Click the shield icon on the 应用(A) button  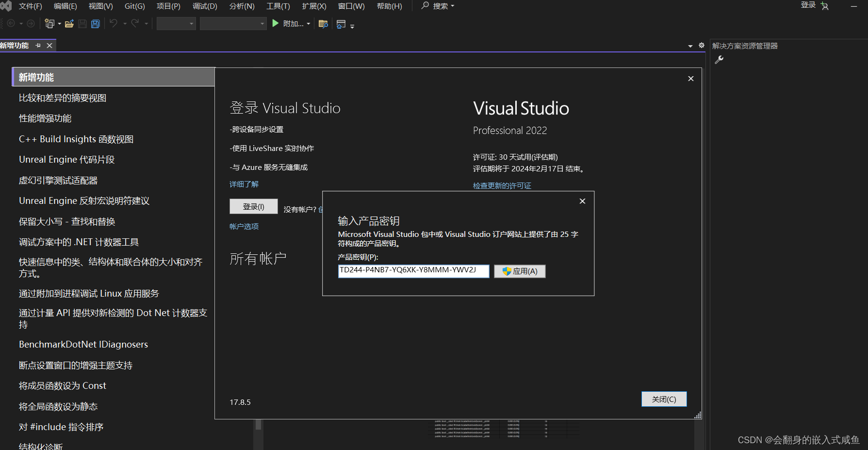point(507,271)
